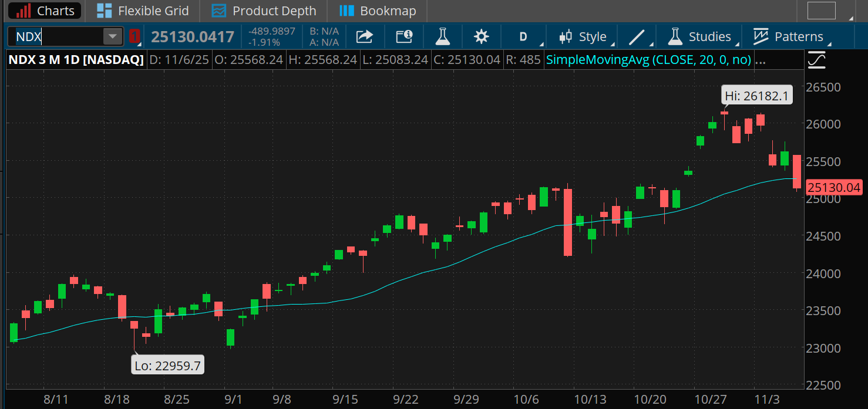Switch to the Charts tab

click(43, 11)
